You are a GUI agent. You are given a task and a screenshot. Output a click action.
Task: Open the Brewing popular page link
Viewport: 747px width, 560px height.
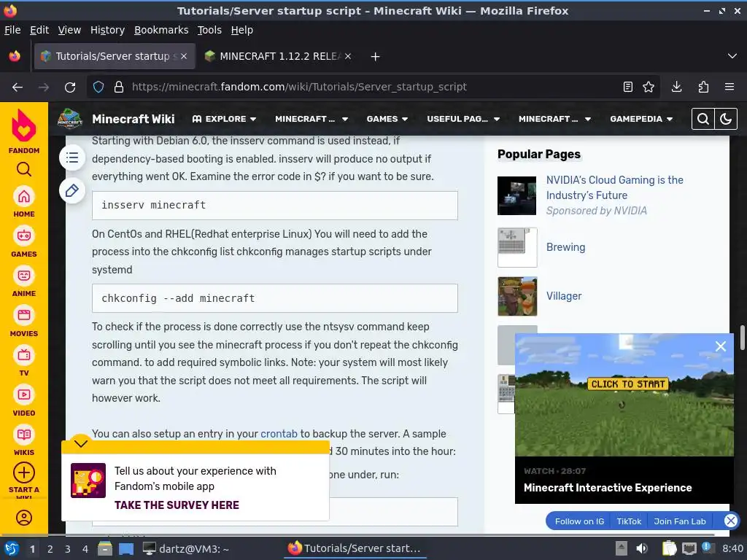tap(565, 247)
